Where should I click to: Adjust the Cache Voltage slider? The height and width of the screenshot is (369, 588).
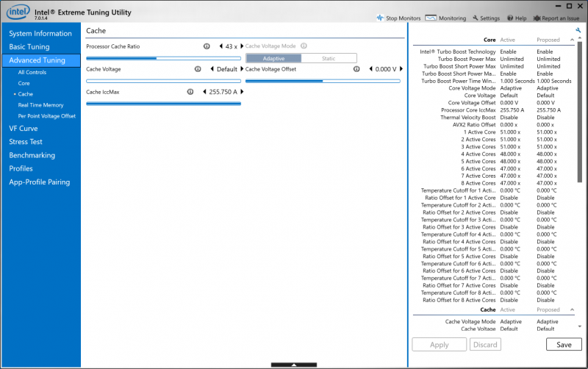pos(163,81)
